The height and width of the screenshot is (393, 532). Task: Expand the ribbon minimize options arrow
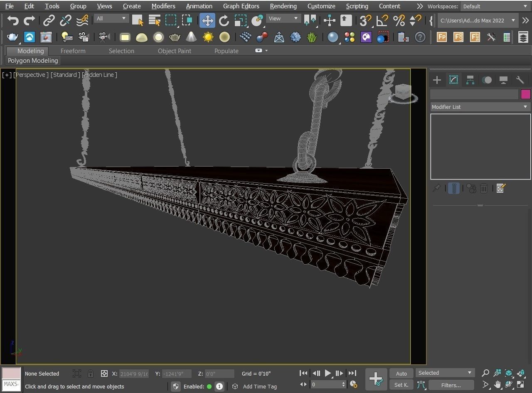266,51
